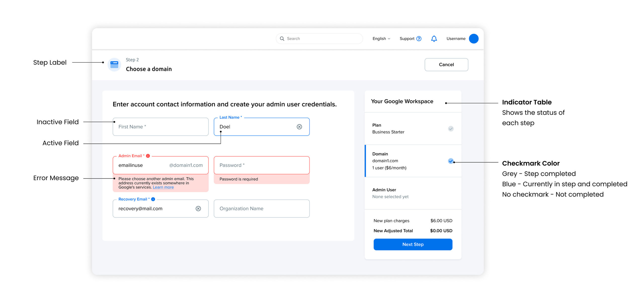
Task: Clear the Recovery Email field
Action: tap(198, 209)
